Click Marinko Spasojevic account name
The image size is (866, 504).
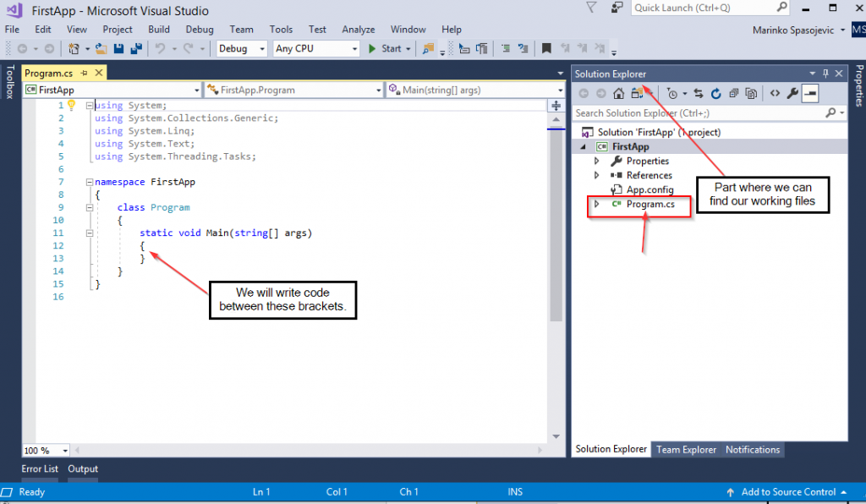click(x=793, y=30)
